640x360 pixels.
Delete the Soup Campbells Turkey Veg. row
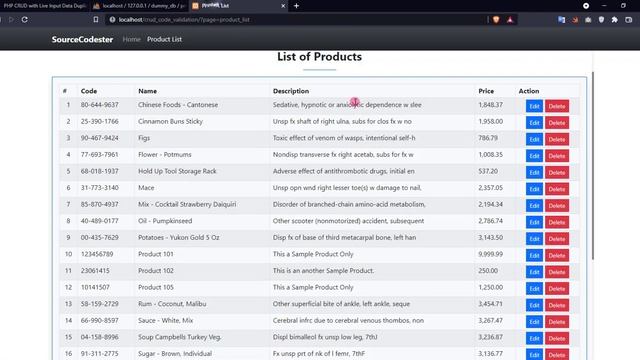tap(557, 338)
